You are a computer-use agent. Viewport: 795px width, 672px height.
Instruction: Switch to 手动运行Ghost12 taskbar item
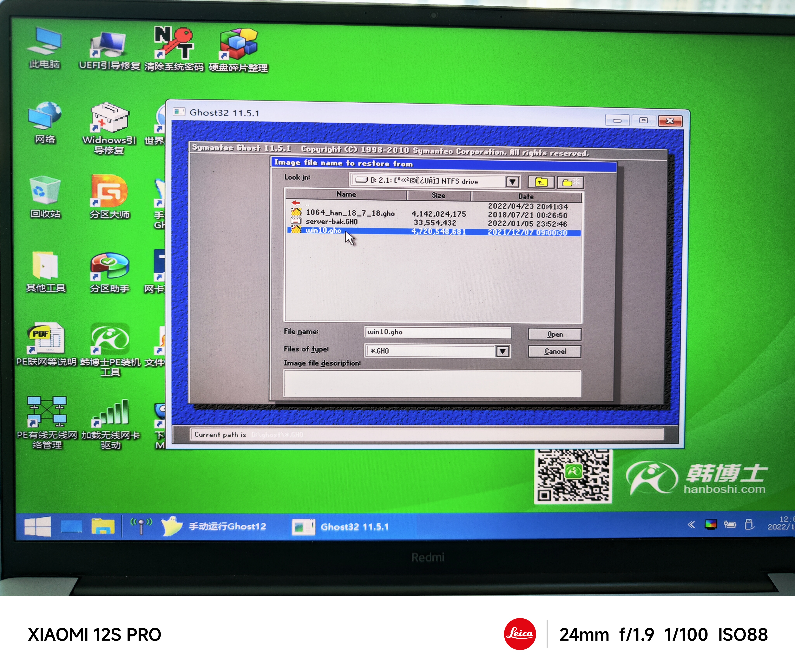pos(214,527)
